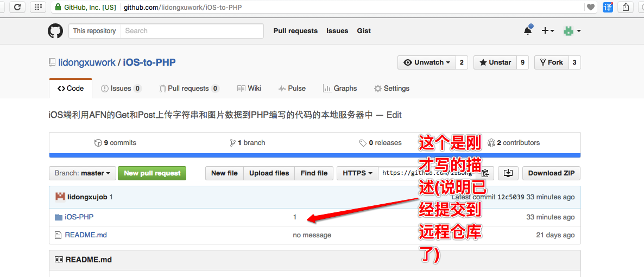This screenshot has width=644, height=277.
Task: Click the forks count 3
Action: pos(574,62)
